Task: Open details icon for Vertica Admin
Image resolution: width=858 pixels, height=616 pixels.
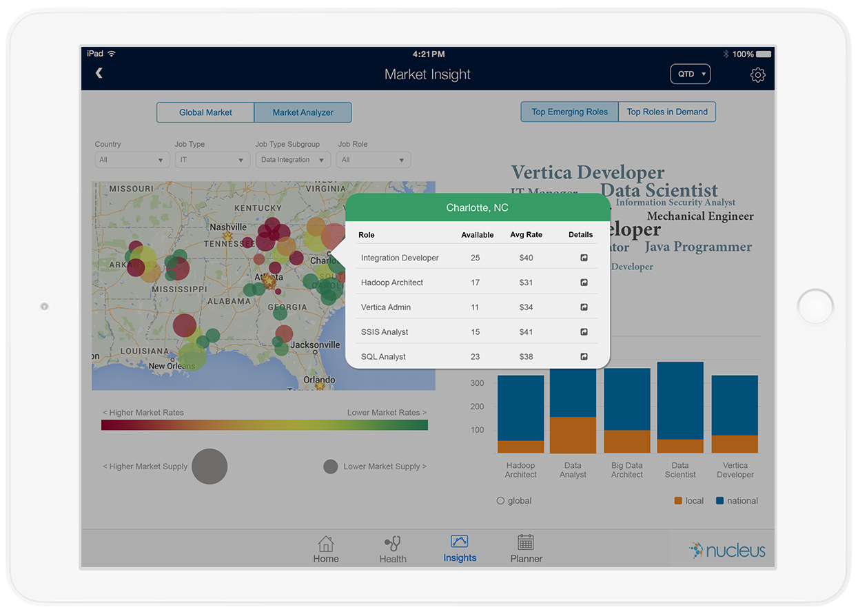Action: pyautogui.click(x=584, y=307)
